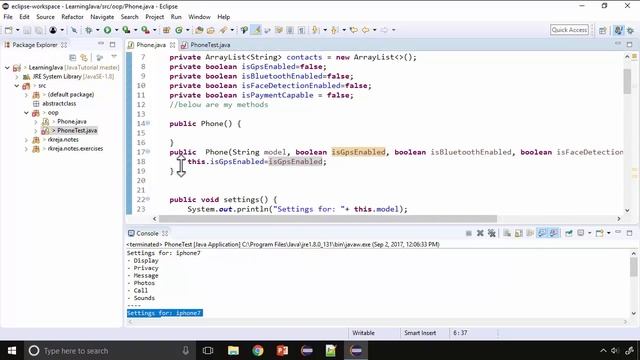Click the Debug bug icon in toolbar
This screenshot has height=360, width=640.
point(88,30)
